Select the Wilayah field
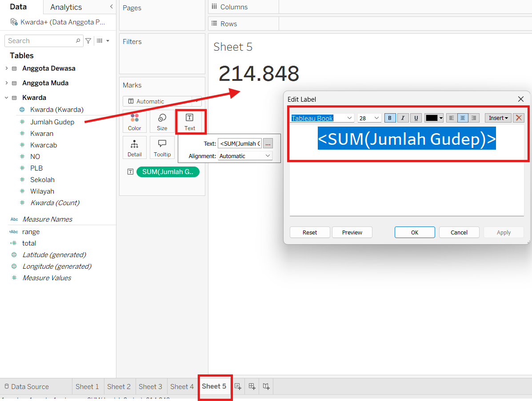 click(42, 191)
